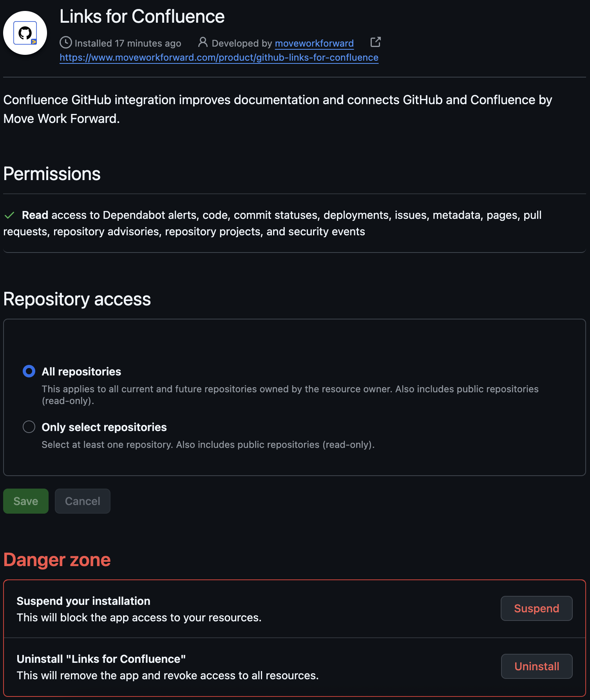Choose the Only select repositories radio button
Image resolution: width=590 pixels, height=700 pixels.
tap(29, 427)
